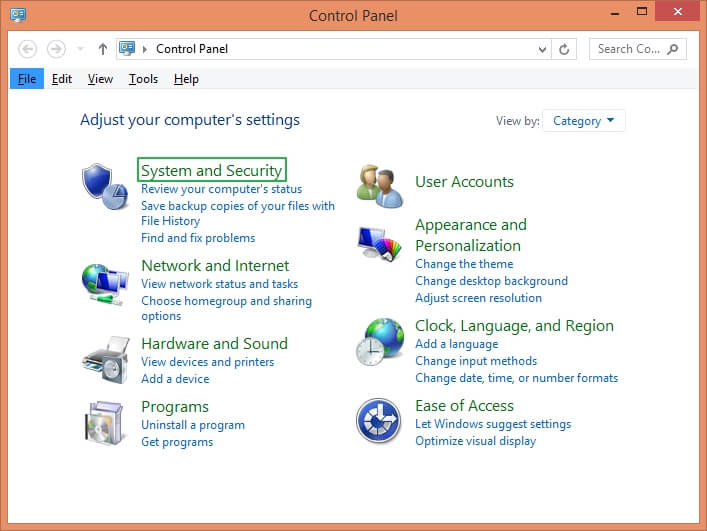
Task: Click the Control Panel title bar icon
Action: click(18, 15)
